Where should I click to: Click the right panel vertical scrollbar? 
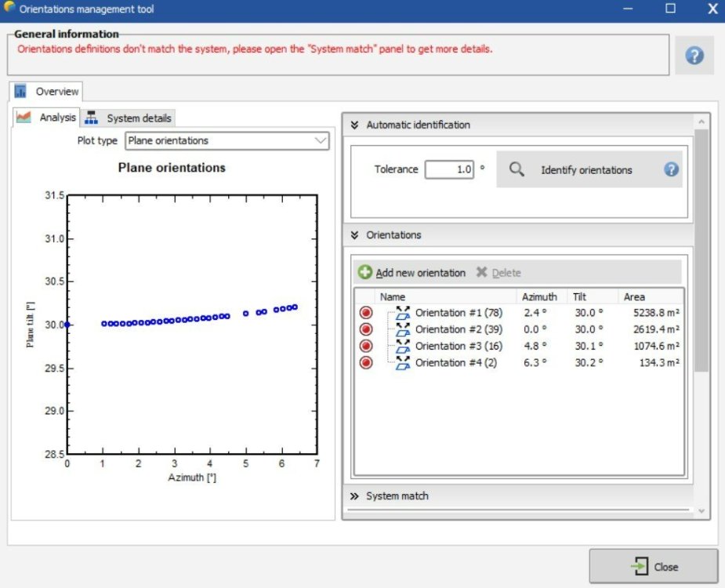[x=701, y=251]
